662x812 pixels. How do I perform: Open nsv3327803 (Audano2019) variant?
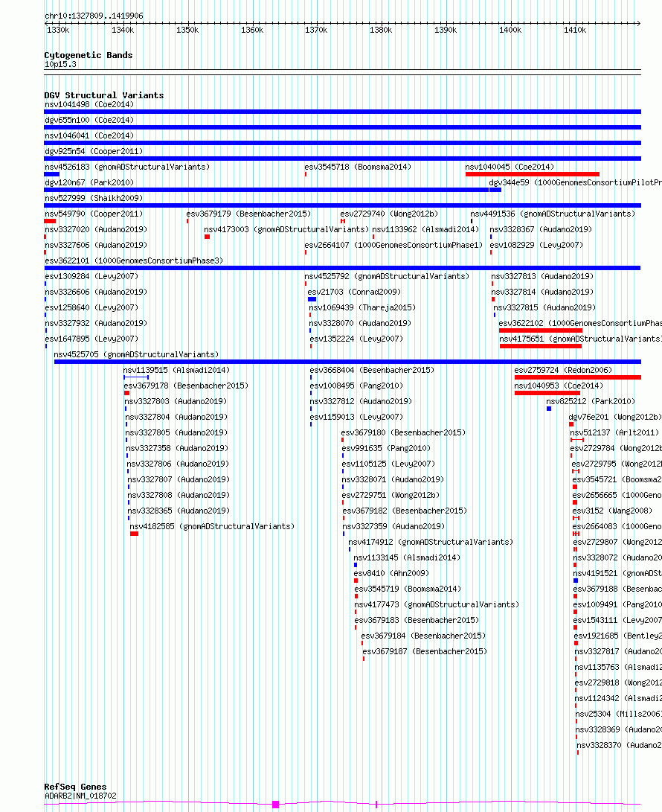coord(176,401)
